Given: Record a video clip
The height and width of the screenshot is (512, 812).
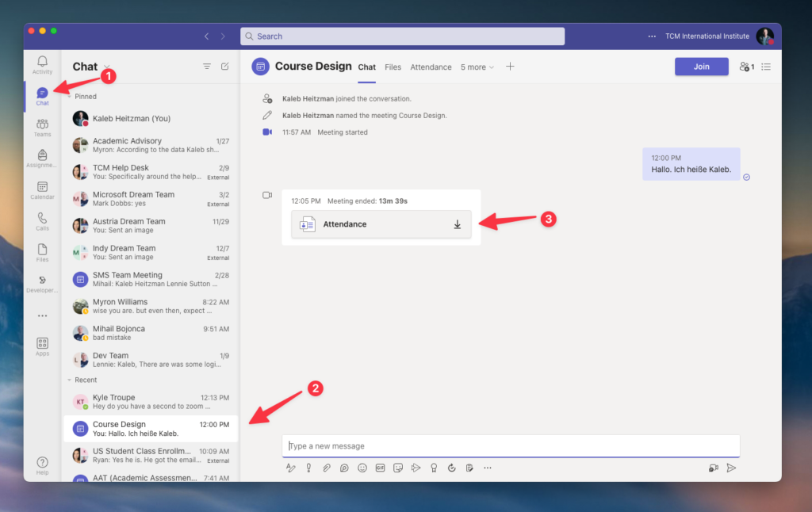Looking at the screenshot, I should [x=714, y=468].
